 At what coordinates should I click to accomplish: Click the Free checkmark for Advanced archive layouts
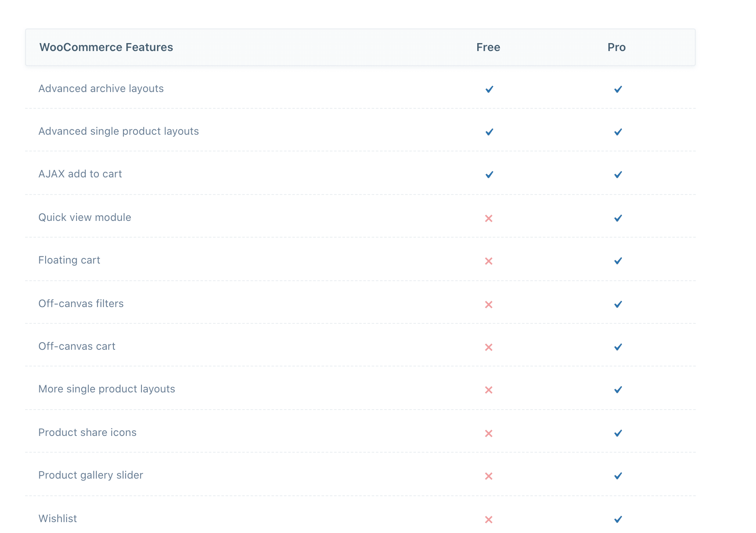(489, 89)
